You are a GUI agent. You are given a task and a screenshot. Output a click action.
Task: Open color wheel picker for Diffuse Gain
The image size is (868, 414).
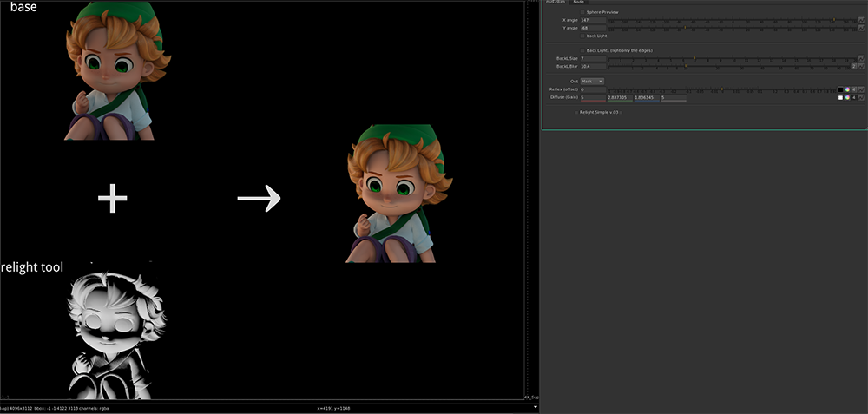[x=846, y=98]
